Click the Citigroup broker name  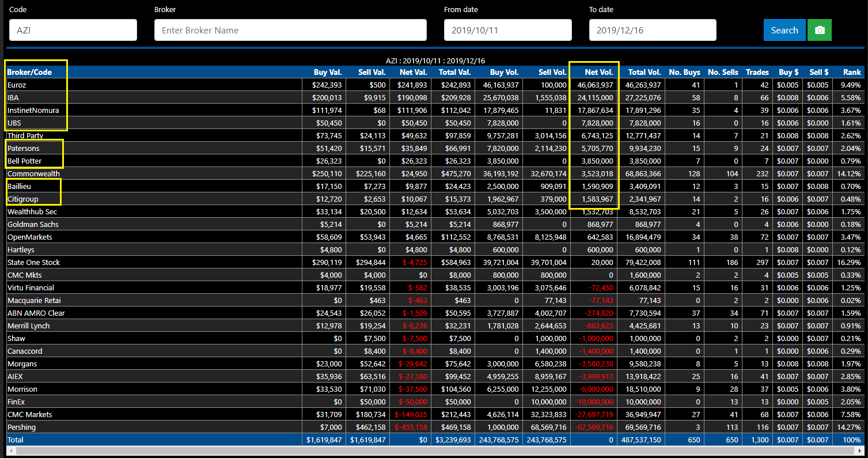(x=23, y=199)
